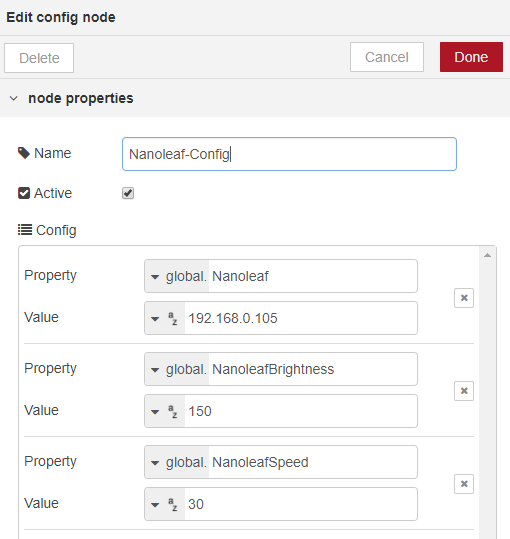Remove the NanoleafBrightness property row
Screen dimensions: 510x539
[x=464, y=391]
